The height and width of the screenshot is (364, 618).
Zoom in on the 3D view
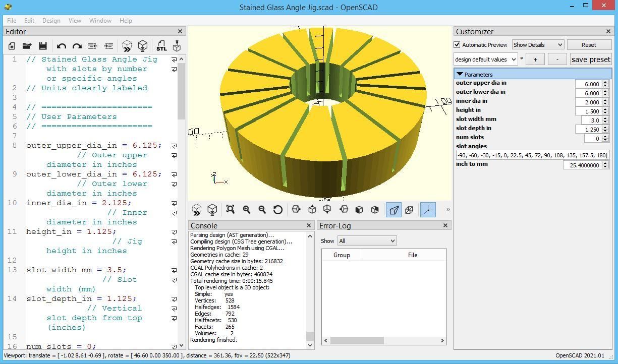pos(246,210)
